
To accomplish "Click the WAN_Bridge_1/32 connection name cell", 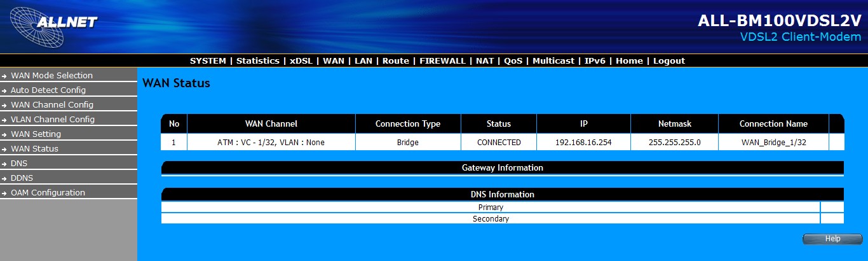I will (773, 143).
